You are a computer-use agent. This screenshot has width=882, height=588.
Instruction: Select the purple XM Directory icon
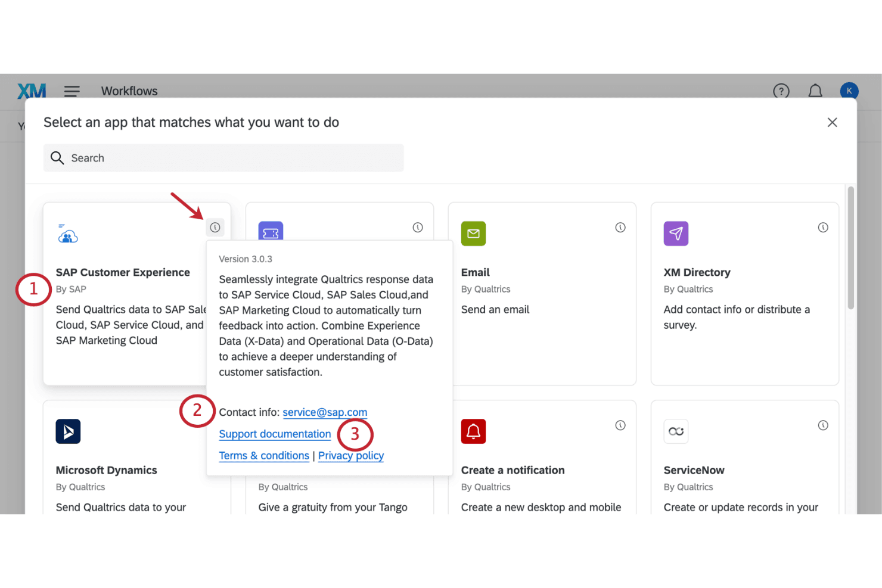pos(676,234)
